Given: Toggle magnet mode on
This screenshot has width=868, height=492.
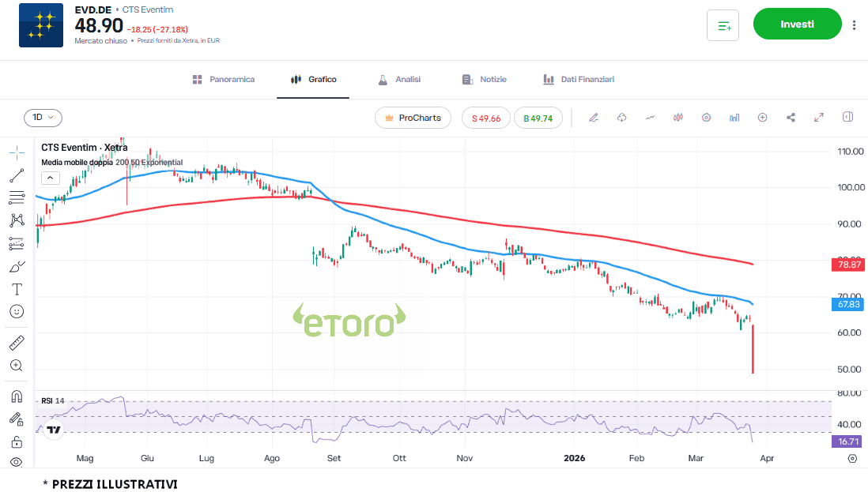Looking at the screenshot, I should click(x=17, y=396).
